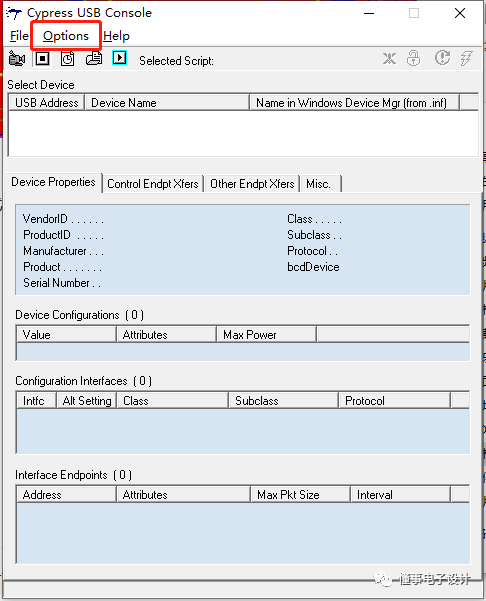Click Class header in Configuration Interfaces
486x601 pixels.
coord(172,401)
